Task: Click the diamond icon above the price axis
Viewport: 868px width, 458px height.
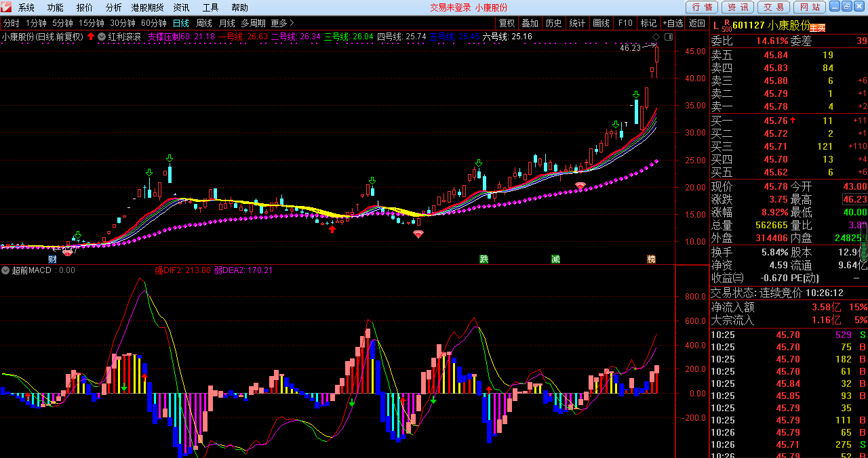Action: [656, 36]
